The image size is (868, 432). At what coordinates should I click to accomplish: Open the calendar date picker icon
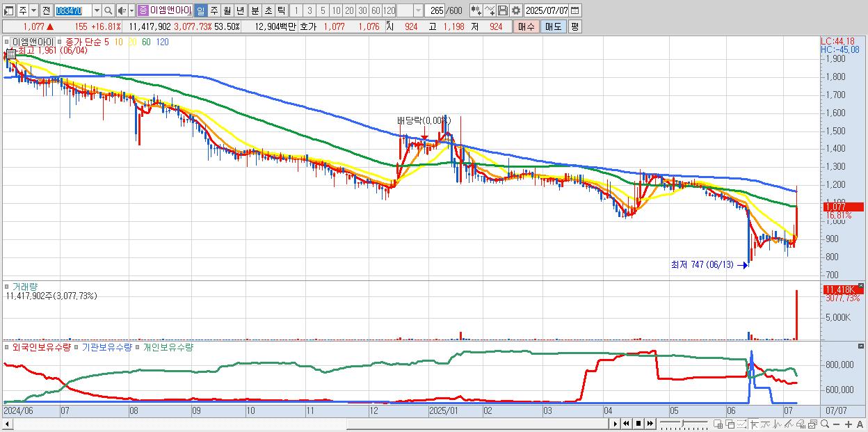576,10
